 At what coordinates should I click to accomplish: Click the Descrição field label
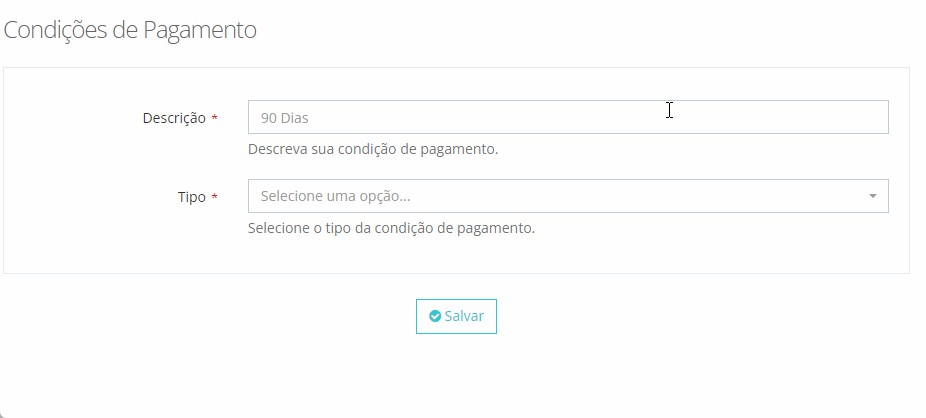[x=174, y=118]
